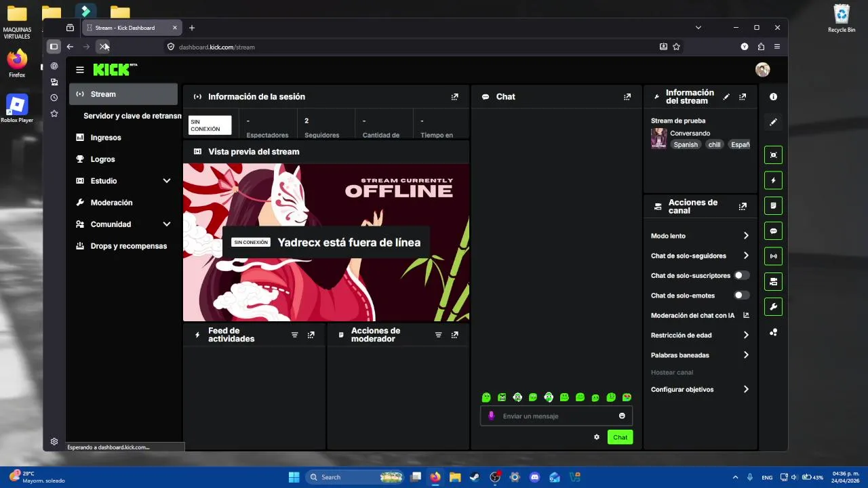Bookmark this page with the star icon

676,47
